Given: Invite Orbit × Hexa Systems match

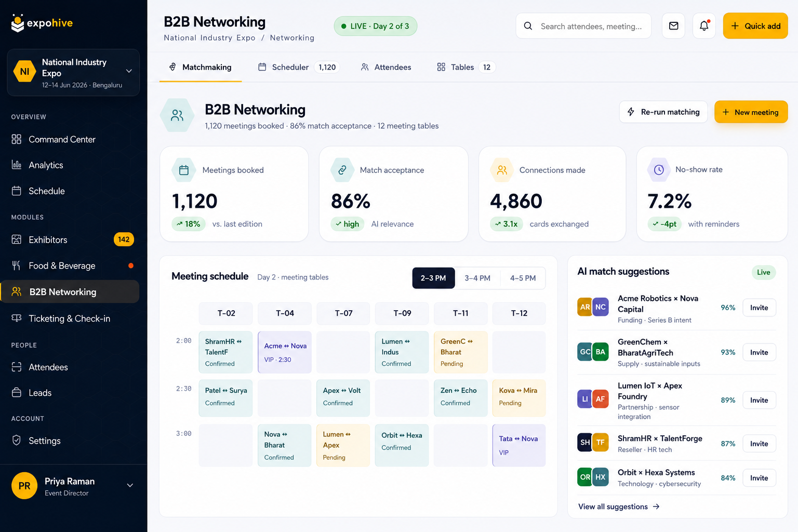Looking at the screenshot, I should point(759,478).
